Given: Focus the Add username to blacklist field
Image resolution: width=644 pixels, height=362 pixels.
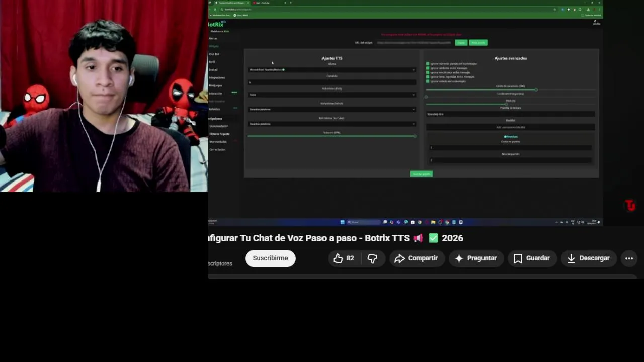Looking at the screenshot, I should point(510,127).
